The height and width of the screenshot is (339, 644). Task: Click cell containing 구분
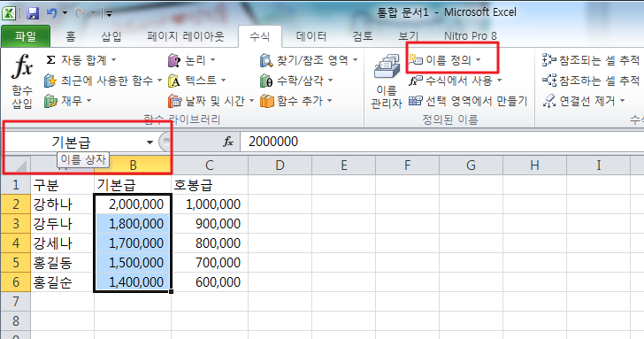(x=63, y=185)
